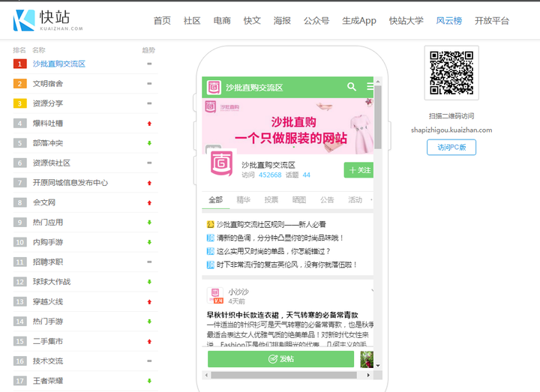Open 快文 in the top navigation
The width and height of the screenshot is (540, 392).
click(x=252, y=21)
